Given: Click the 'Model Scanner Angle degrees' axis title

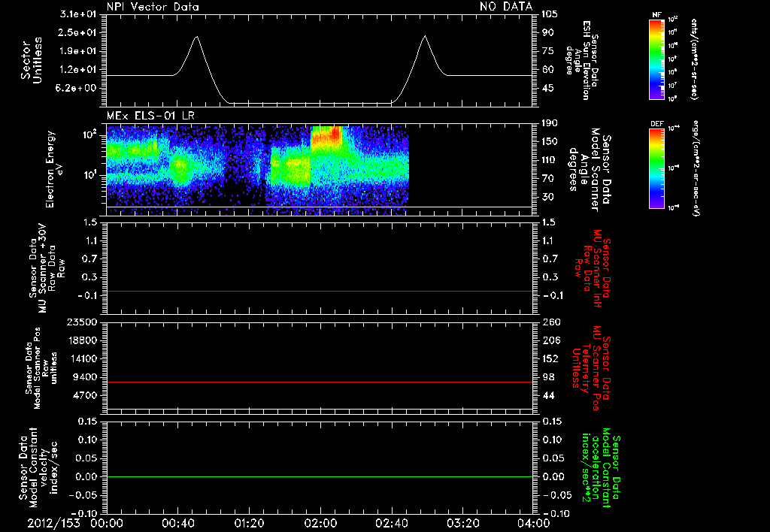Looking at the screenshot, I should coord(590,170).
